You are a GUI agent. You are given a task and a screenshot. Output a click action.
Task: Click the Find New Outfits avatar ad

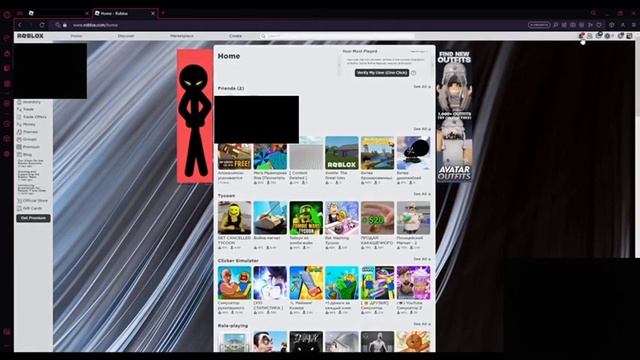[454, 116]
